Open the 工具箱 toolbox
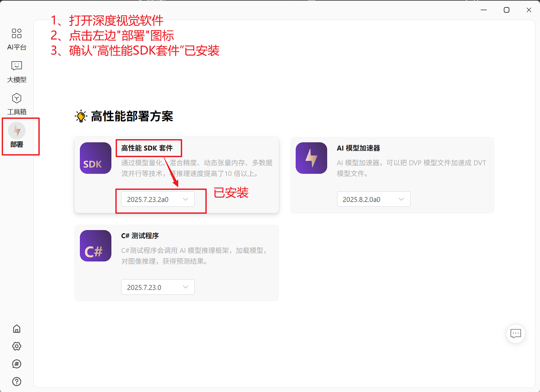The height and width of the screenshot is (392, 540). [17, 103]
